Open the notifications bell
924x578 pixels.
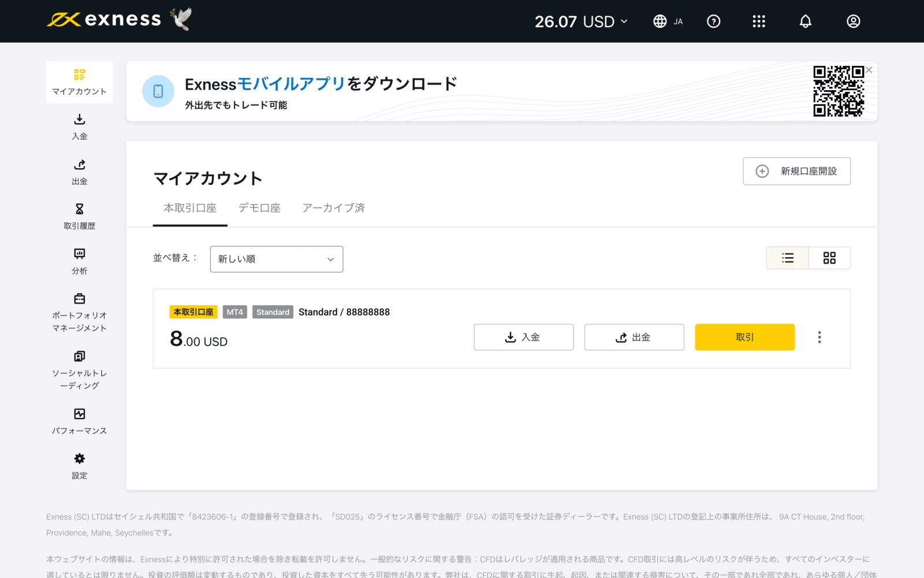[806, 21]
